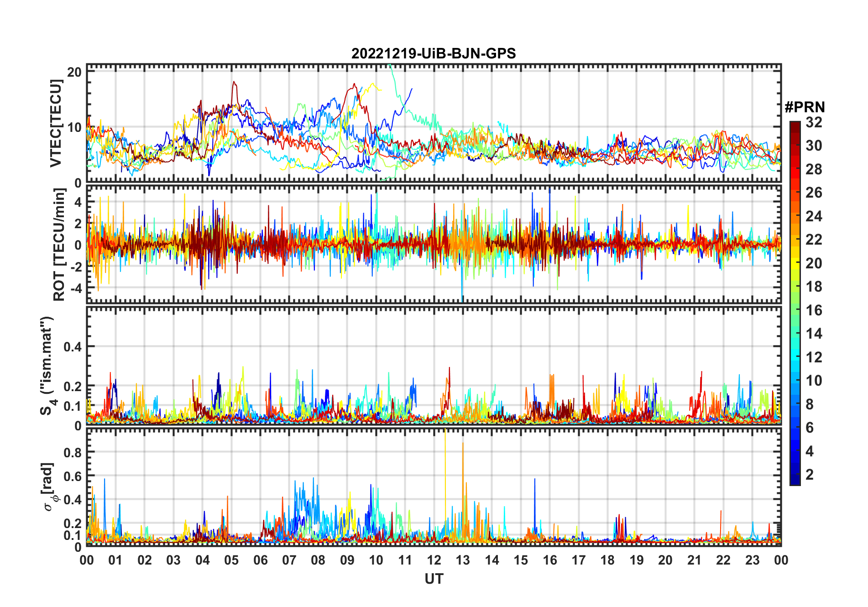Click the S4 ("ism.mat") axis label
This screenshot has height=607, width=868.
47,366
